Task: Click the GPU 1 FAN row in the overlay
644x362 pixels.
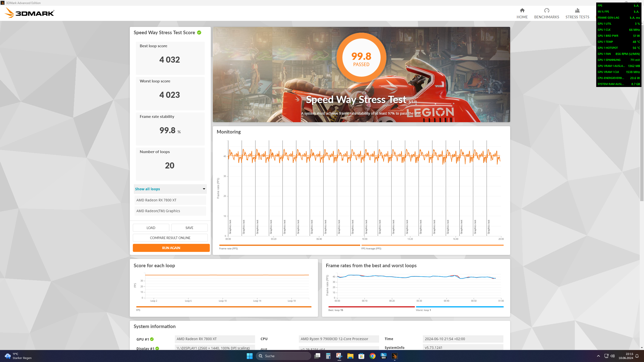Action: [x=619, y=54]
